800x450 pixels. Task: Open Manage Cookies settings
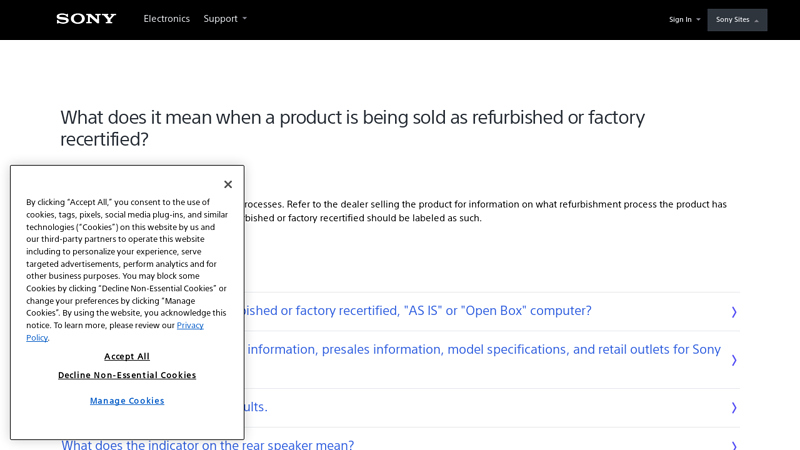click(127, 401)
